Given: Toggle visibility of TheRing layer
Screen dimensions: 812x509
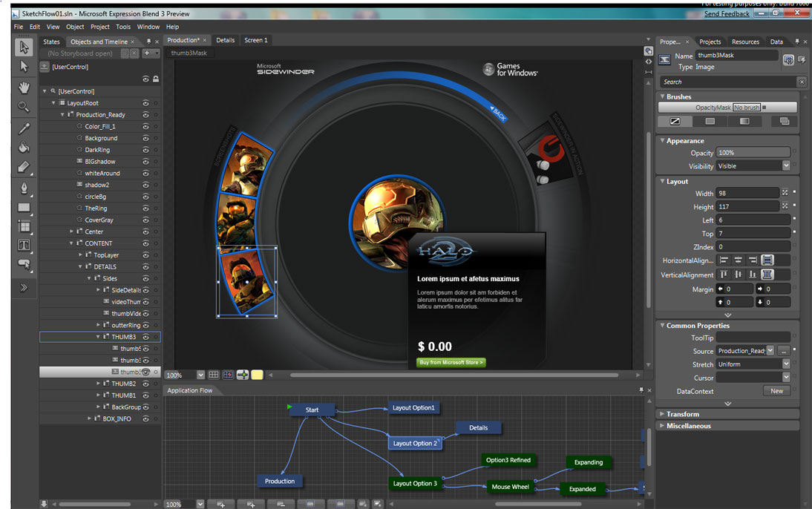Looking at the screenshot, I should [145, 208].
